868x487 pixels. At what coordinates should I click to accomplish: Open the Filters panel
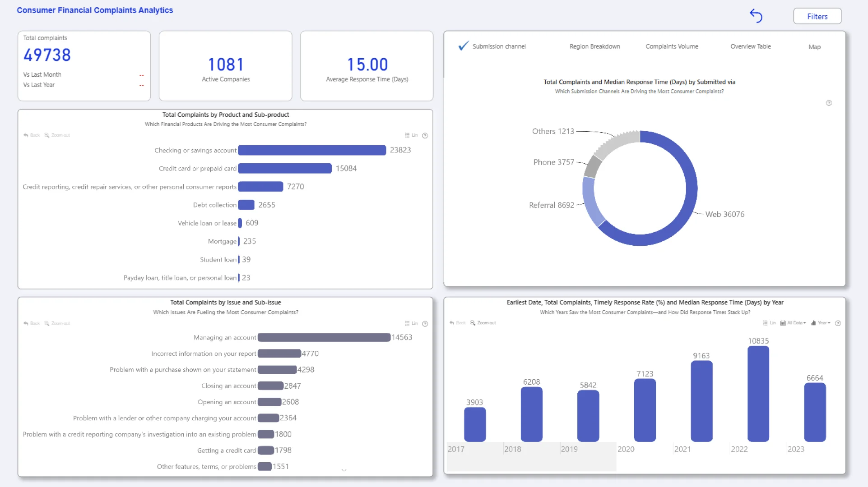817,16
